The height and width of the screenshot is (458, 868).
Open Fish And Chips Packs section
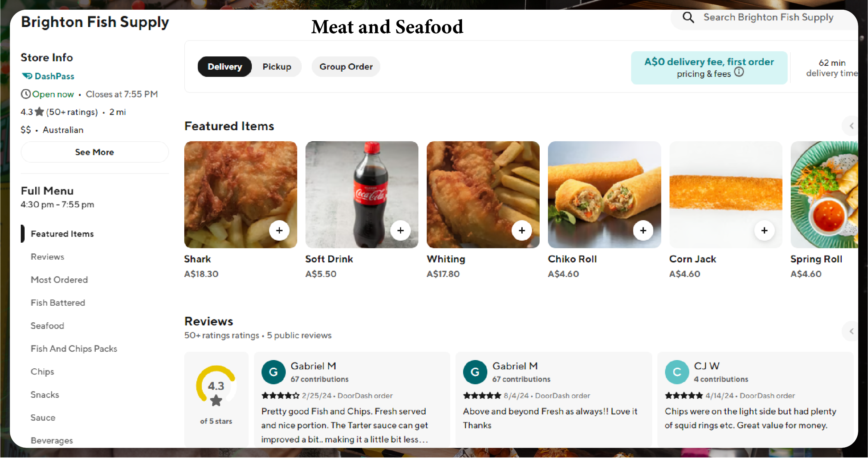pyautogui.click(x=74, y=349)
